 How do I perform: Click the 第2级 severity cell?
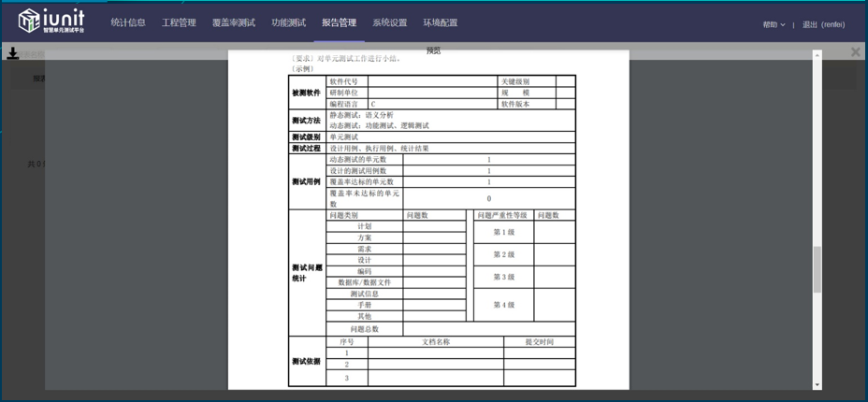click(x=504, y=254)
